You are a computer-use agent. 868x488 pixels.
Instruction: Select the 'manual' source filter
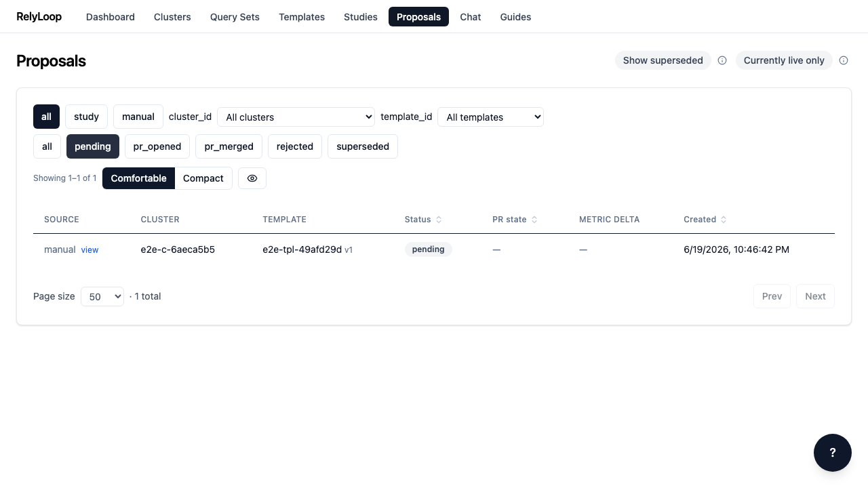[x=138, y=117]
